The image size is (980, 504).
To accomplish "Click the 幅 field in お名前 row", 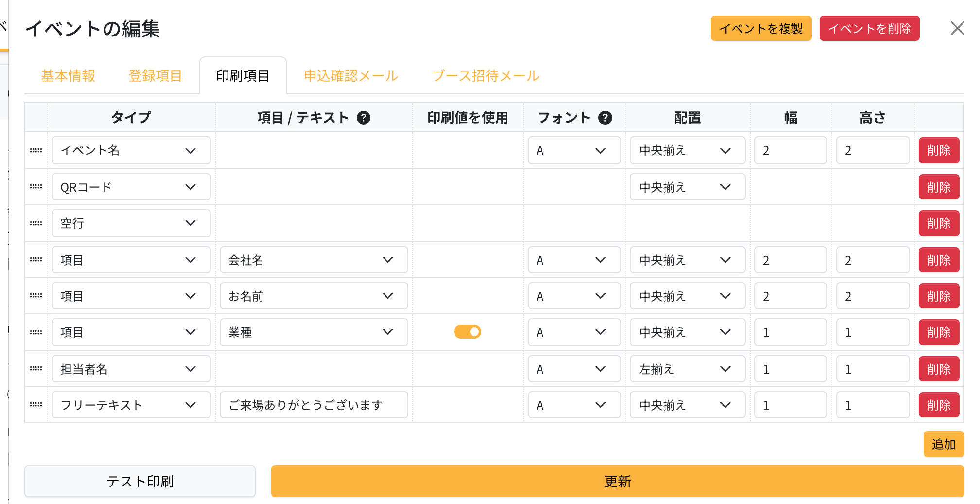I will click(x=791, y=296).
